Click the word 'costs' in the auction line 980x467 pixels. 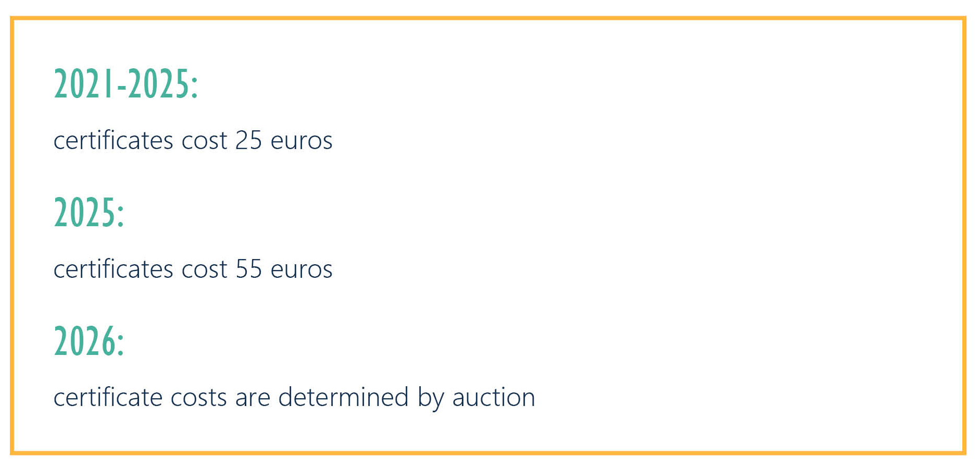[198, 398]
